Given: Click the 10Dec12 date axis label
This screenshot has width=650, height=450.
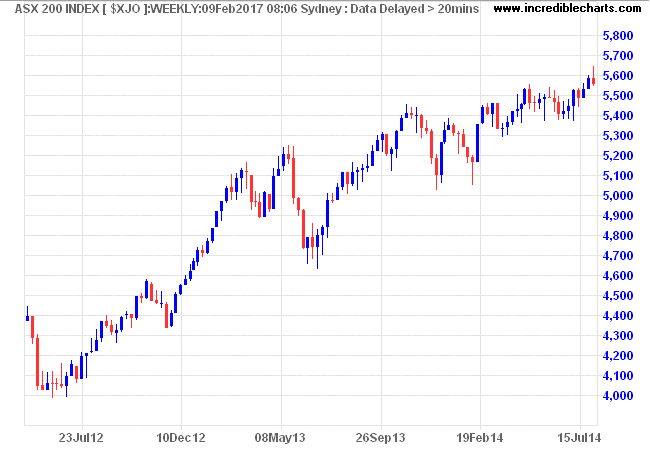Looking at the screenshot, I should coord(181,438).
